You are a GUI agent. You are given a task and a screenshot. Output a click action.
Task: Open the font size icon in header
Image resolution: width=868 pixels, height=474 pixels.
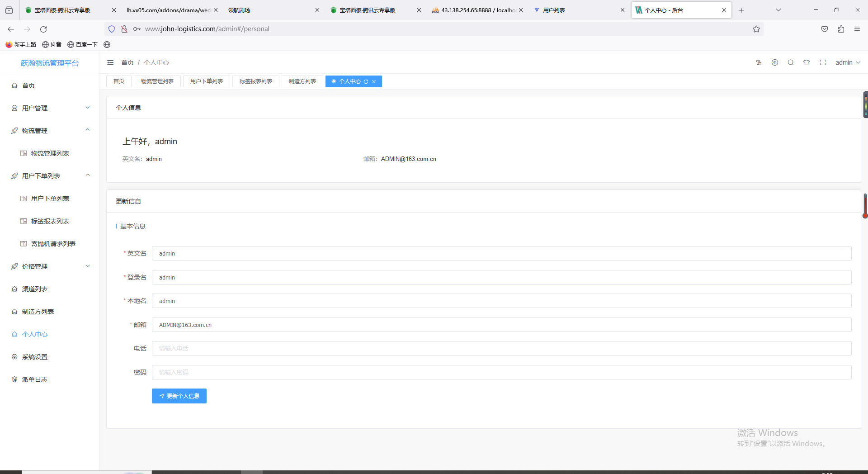(x=759, y=62)
